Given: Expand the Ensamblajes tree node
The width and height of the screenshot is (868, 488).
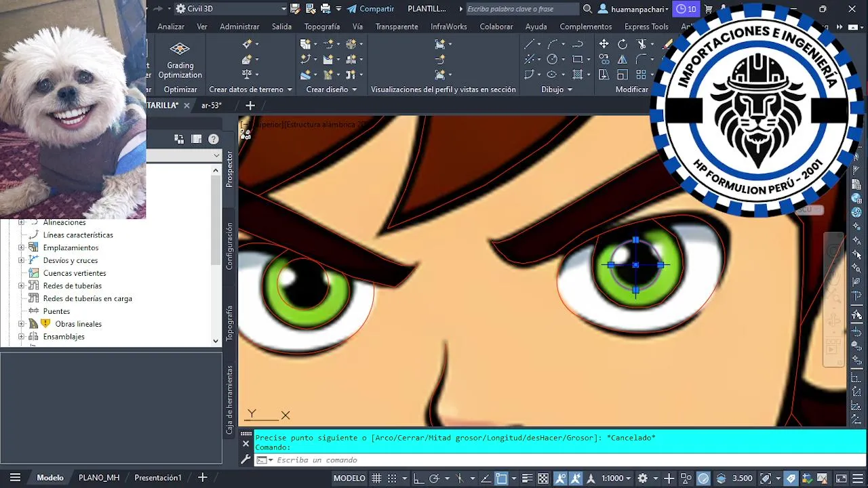Looking at the screenshot, I should [x=21, y=337].
